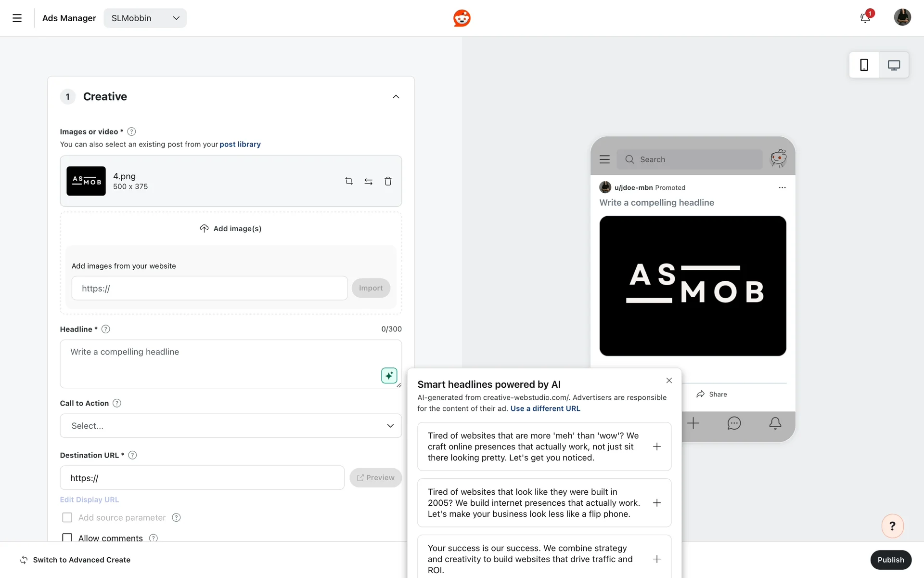This screenshot has width=924, height=578.
Task: Close the Smart headlines popup
Action: point(669,381)
